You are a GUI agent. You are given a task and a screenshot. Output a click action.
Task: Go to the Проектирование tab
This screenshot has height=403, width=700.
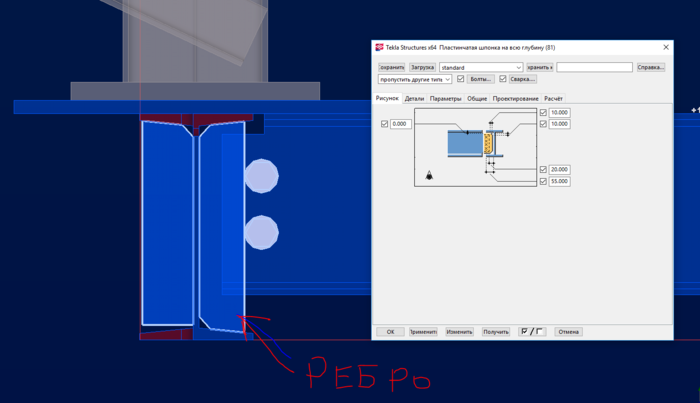[515, 99]
